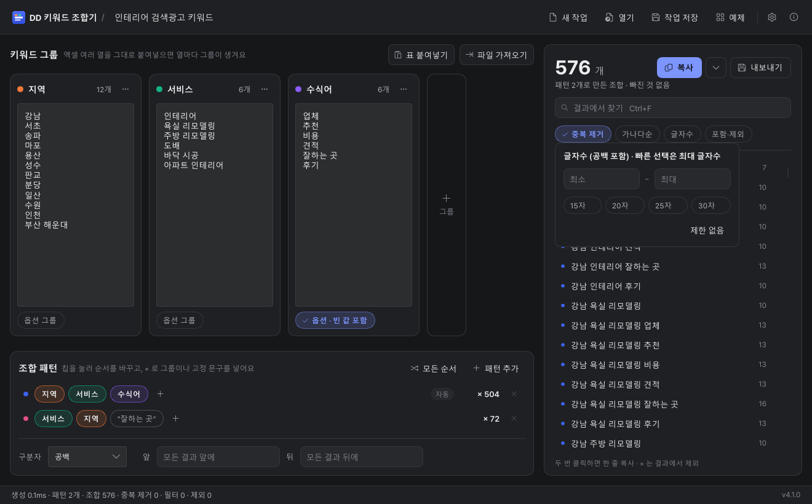Click 표 붙여넣기 to paste a table

[421, 55]
